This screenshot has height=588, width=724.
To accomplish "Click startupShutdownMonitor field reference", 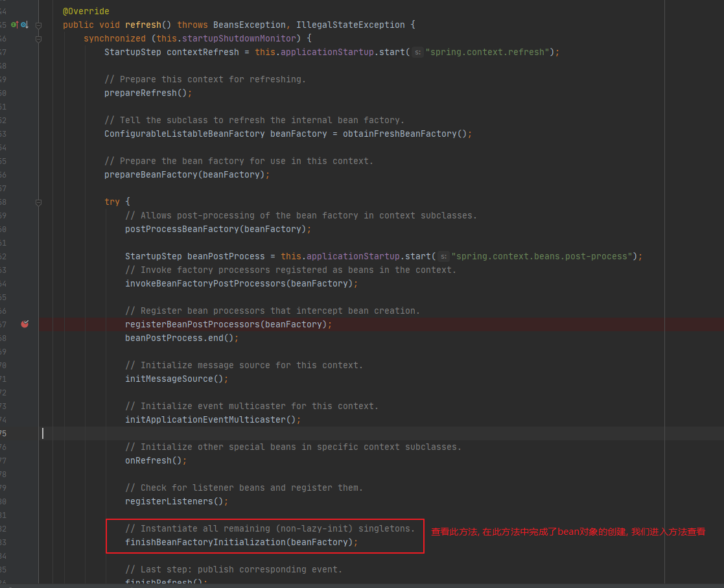I will click(239, 38).
